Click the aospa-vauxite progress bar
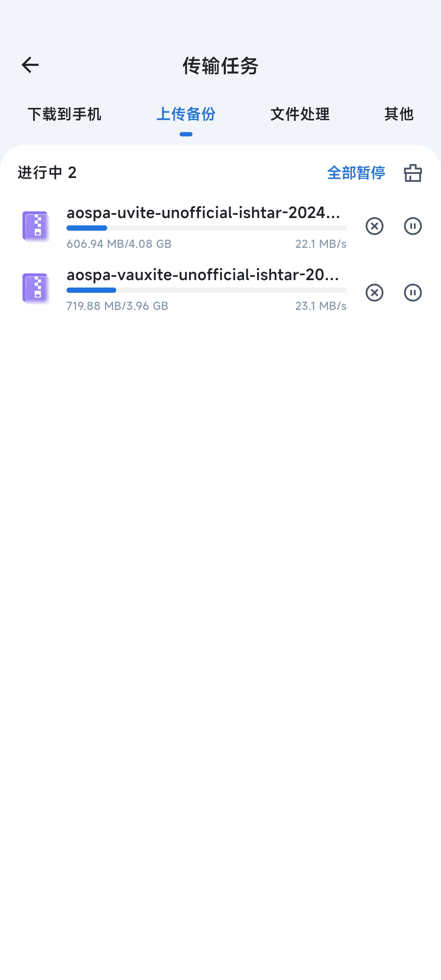 click(x=207, y=290)
